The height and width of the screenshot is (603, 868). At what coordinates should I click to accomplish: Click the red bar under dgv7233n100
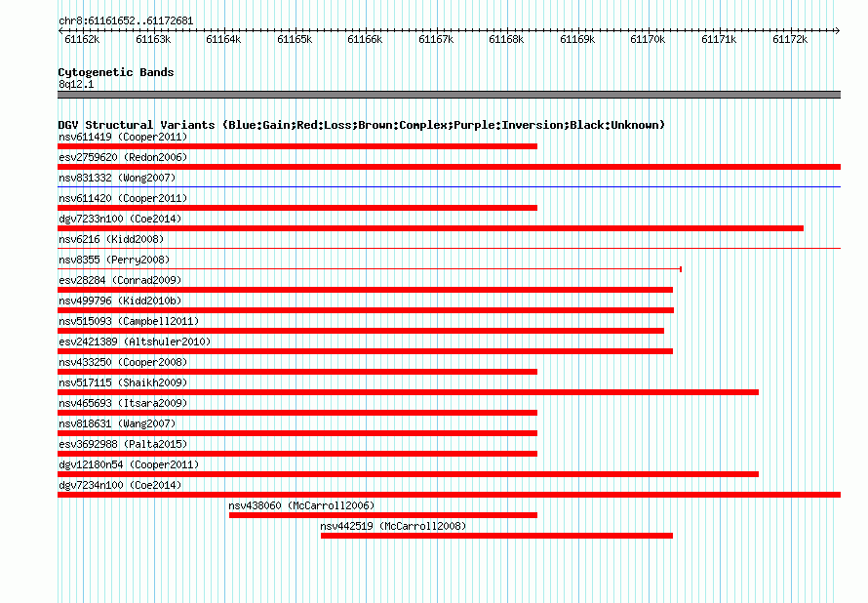pyautogui.click(x=431, y=228)
